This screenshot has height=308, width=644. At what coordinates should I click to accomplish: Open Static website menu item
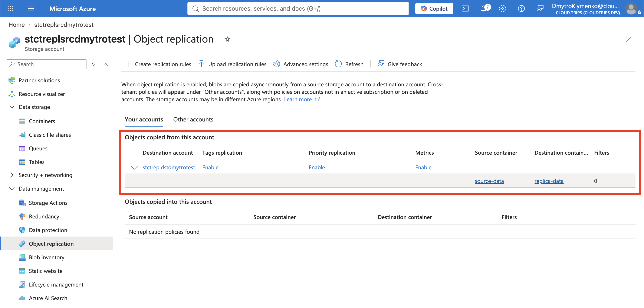point(46,271)
